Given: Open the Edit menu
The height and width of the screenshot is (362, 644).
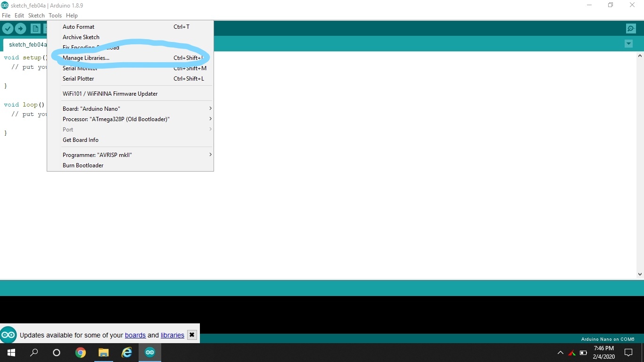Looking at the screenshot, I should point(19,16).
